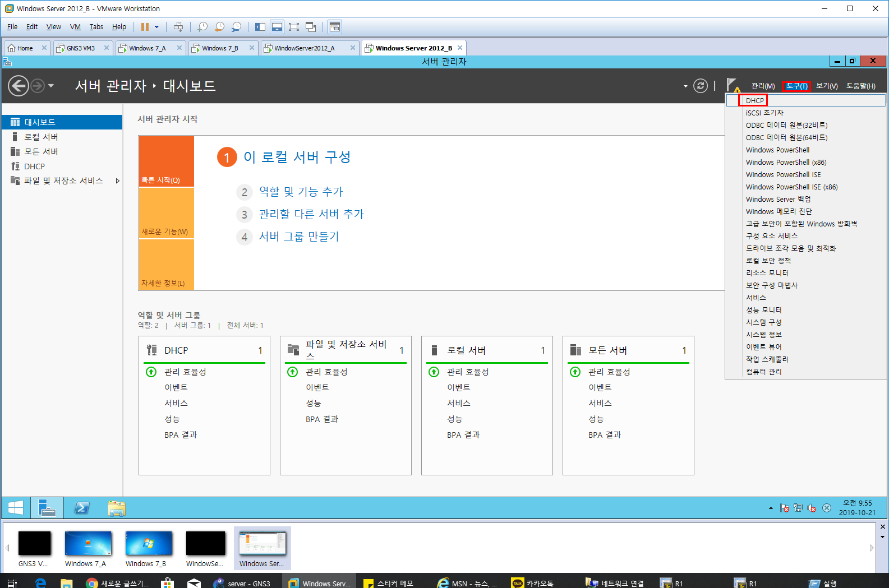Select 로컬 보안 정책 menu entry

pyautogui.click(x=805, y=261)
